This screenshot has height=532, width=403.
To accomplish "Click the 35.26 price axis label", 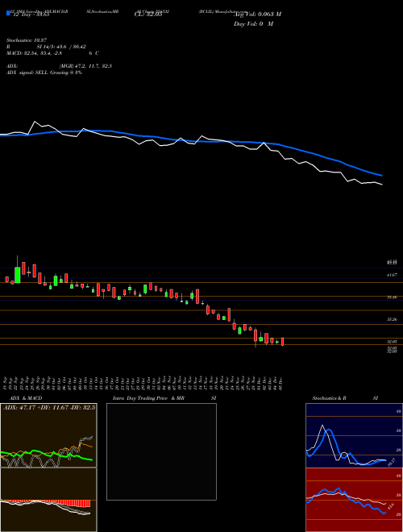I will [x=392, y=320].
